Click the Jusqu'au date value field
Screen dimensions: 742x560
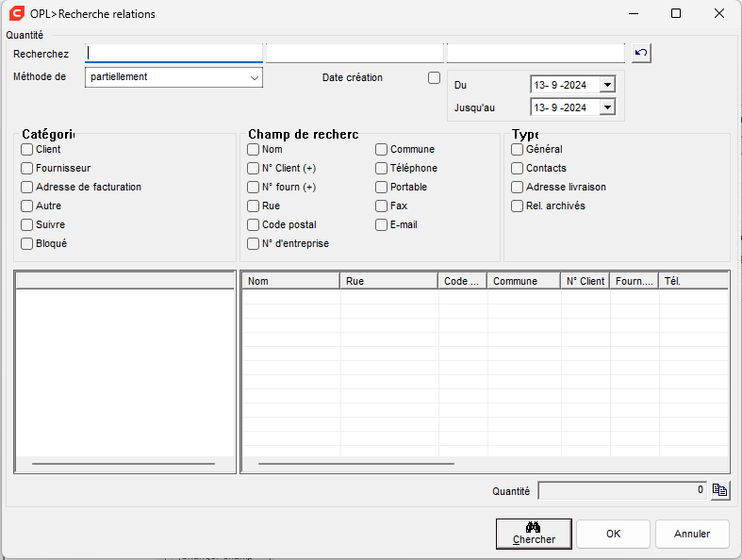565,107
